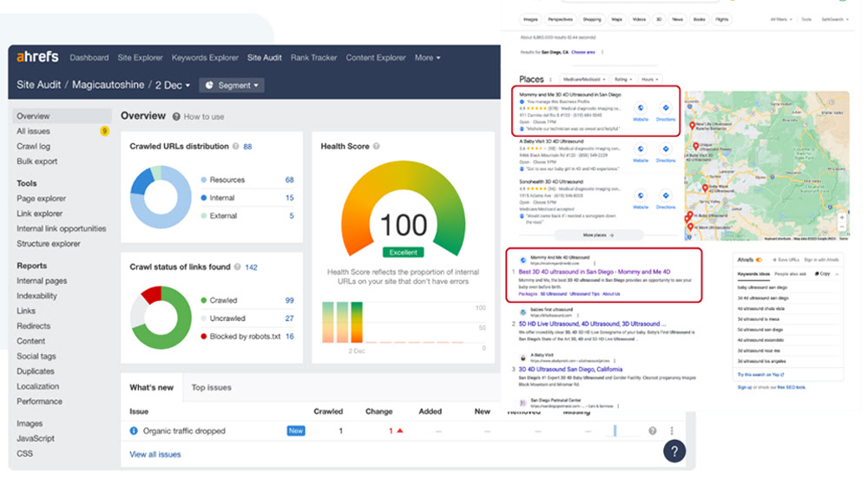Click the issue row question mark icon

(653, 430)
